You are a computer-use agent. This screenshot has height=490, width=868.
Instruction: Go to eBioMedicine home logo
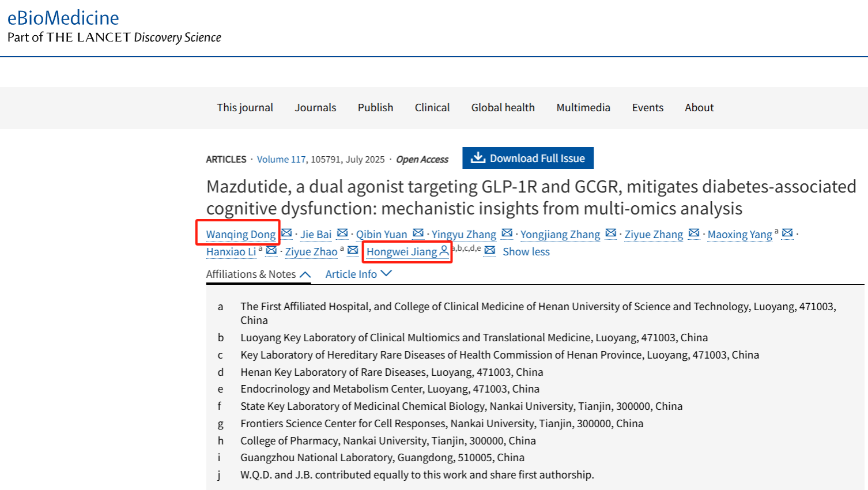click(x=63, y=18)
